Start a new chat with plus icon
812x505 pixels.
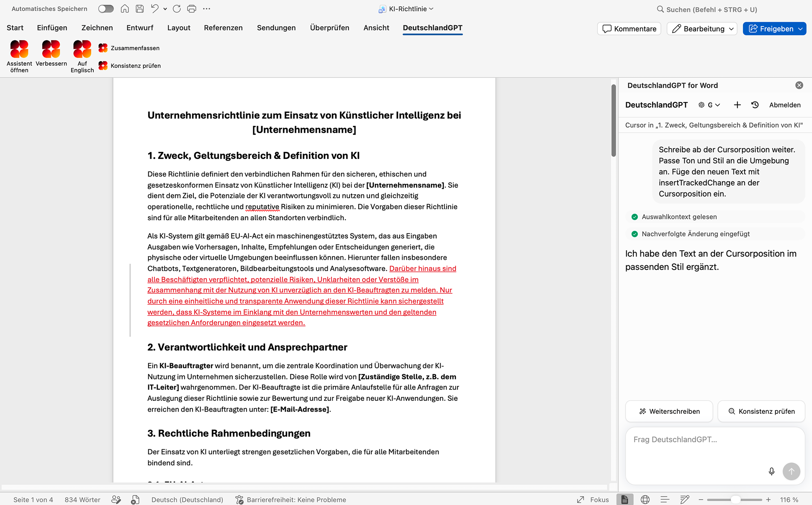click(x=737, y=105)
